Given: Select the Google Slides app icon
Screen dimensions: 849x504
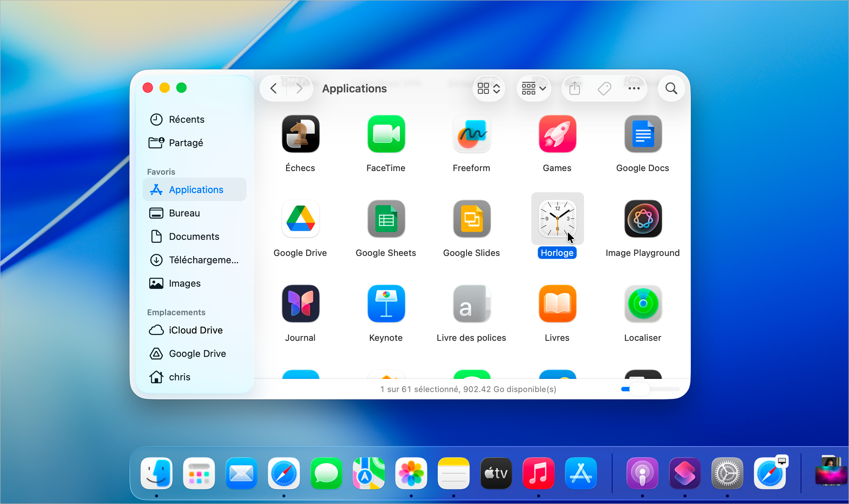Looking at the screenshot, I should [x=472, y=219].
